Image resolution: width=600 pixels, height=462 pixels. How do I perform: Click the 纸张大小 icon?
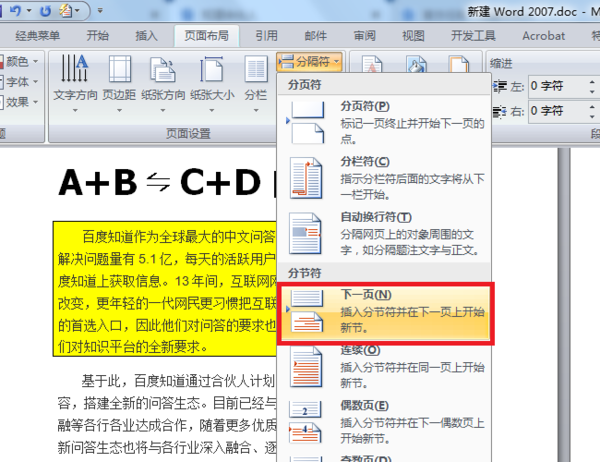click(212, 69)
